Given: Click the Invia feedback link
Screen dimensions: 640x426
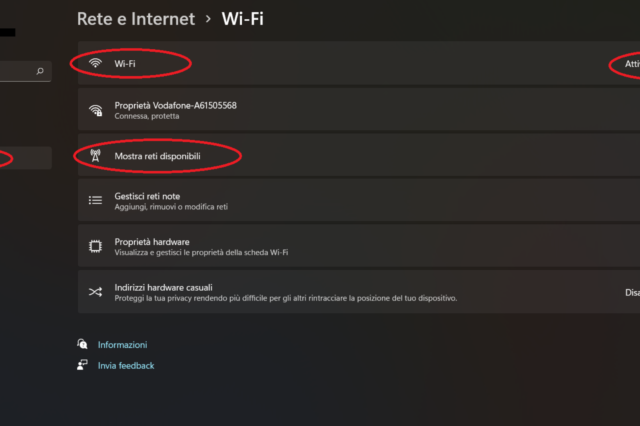Looking at the screenshot, I should pyautogui.click(x=126, y=365).
